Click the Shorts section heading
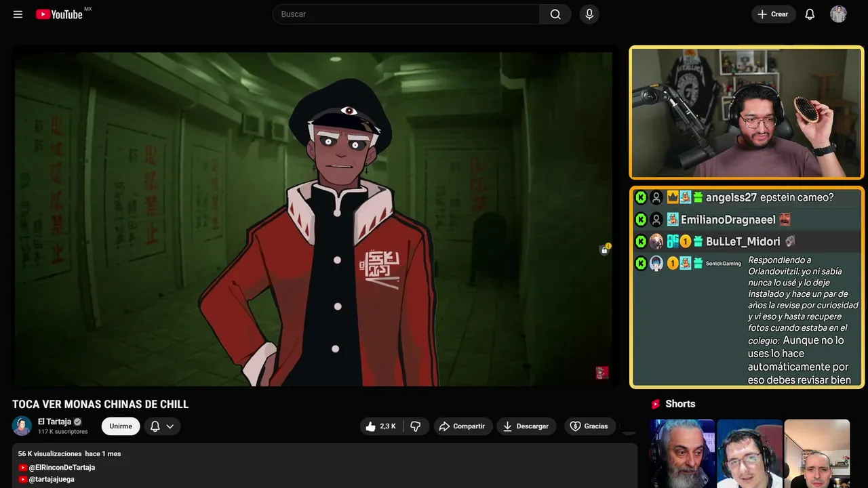The image size is (868, 488). (680, 404)
